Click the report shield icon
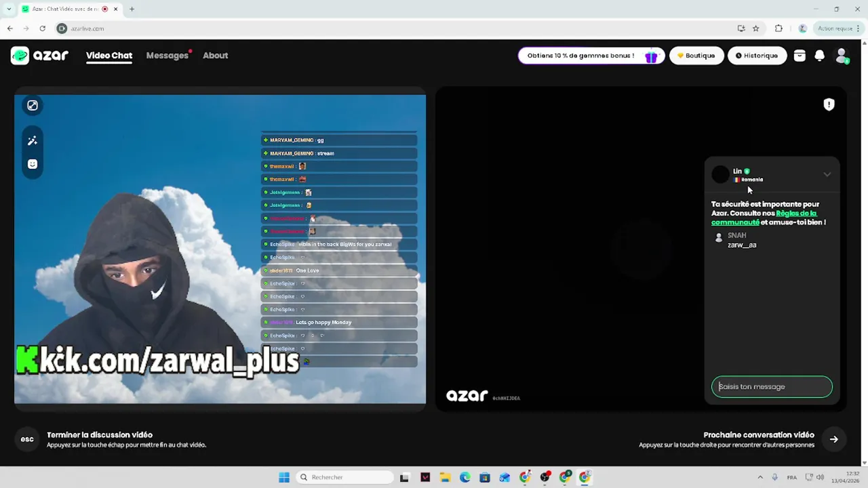This screenshot has width=868, height=488. point(829,104)
